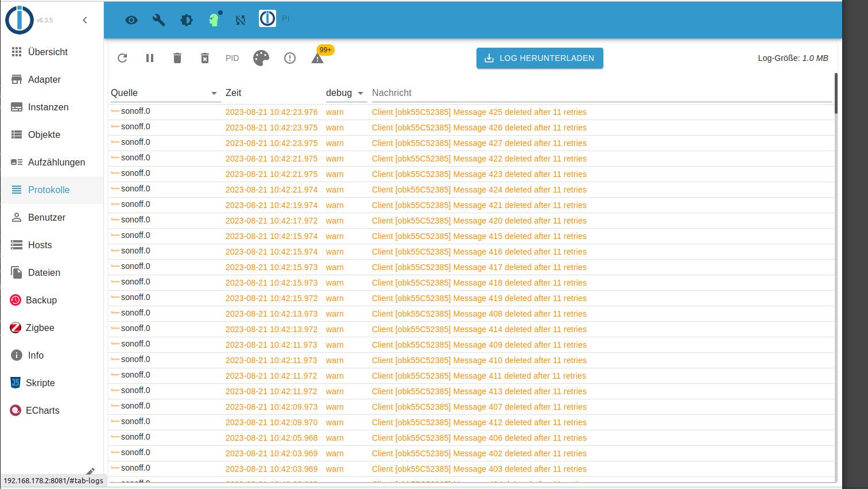Open Dateien in sidebar
Screen dimensions: 868x489
[52, 272]
